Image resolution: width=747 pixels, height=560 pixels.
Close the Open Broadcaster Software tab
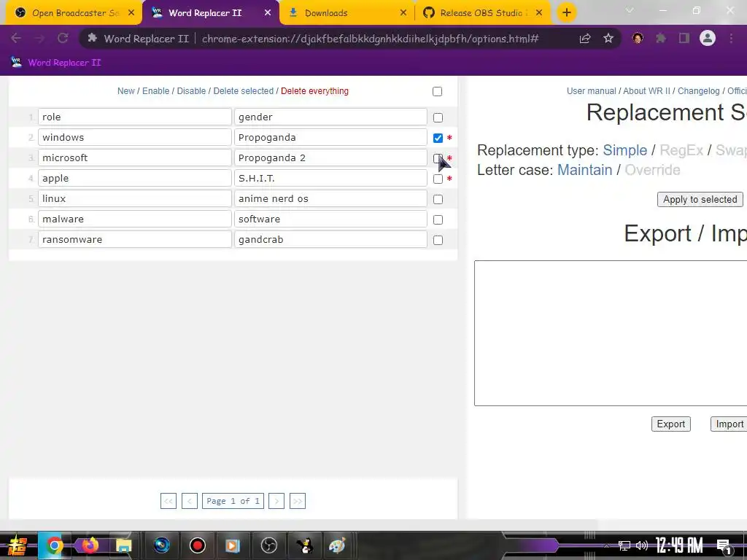click(131, 13)
